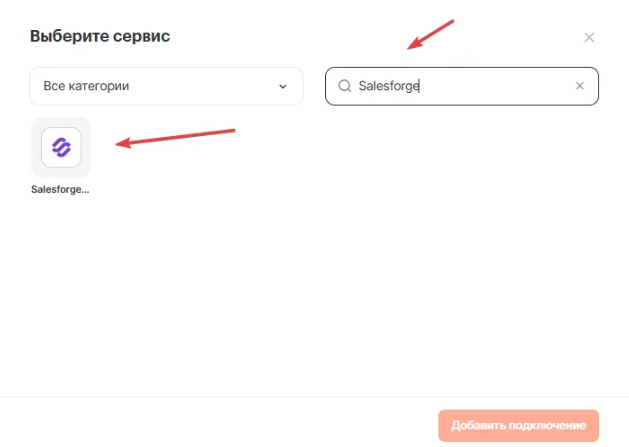Click the "Salesforge..." label under the logo
Viewport: 629px width, 447px height.
61,189
